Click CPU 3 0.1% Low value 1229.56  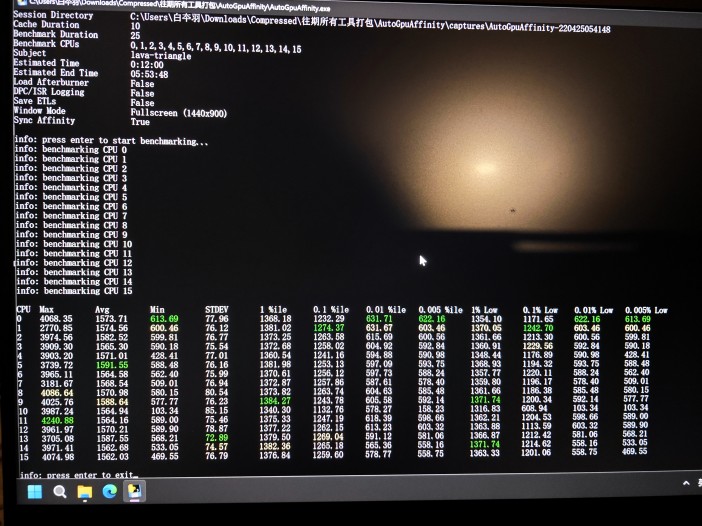pyautogui.click(x=537, y=346)
